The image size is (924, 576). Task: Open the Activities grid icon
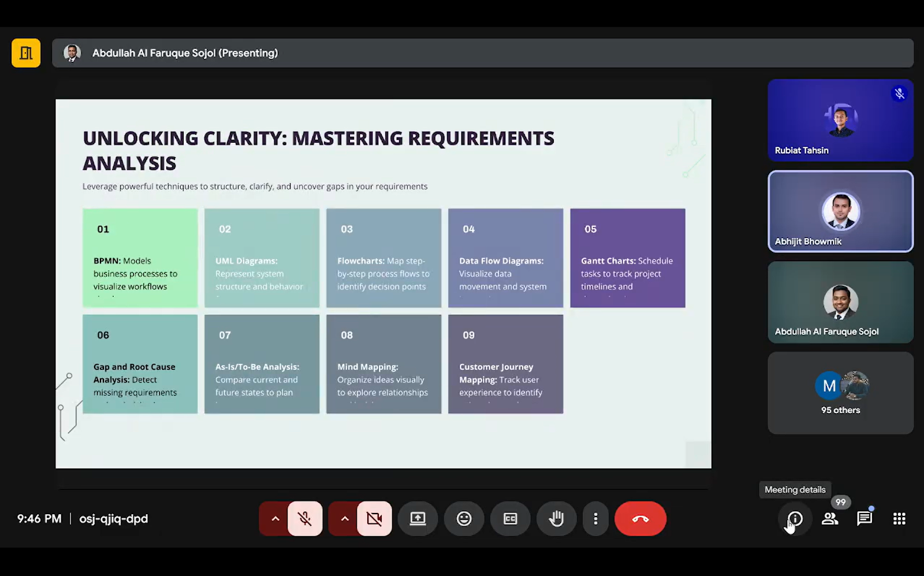[x=899, y=519]
